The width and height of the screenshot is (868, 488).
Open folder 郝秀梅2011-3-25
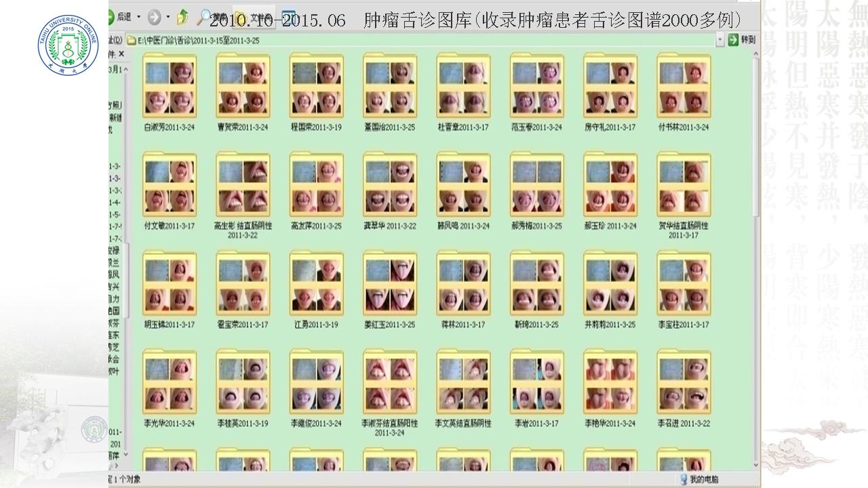pos(536,186)
